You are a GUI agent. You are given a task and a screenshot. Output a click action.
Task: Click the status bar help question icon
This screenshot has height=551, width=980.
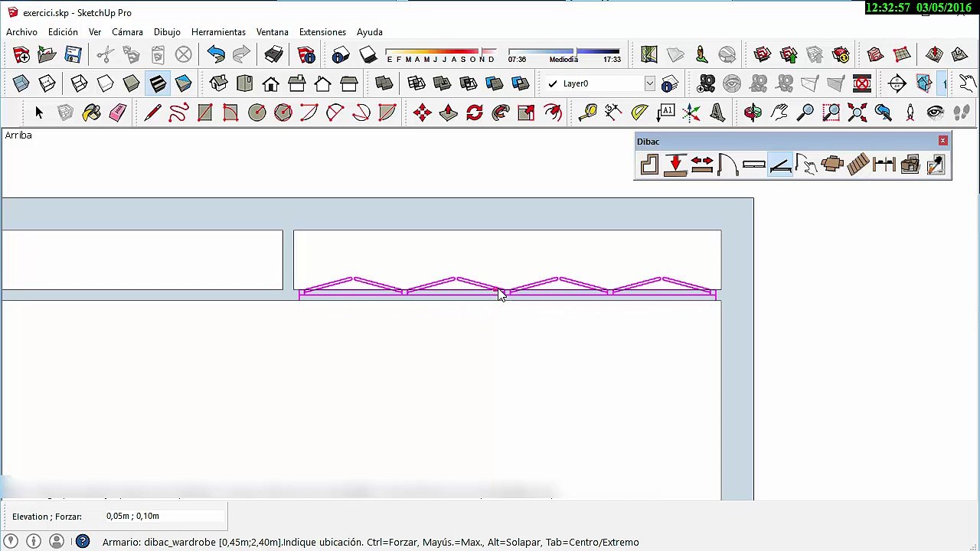82,542
